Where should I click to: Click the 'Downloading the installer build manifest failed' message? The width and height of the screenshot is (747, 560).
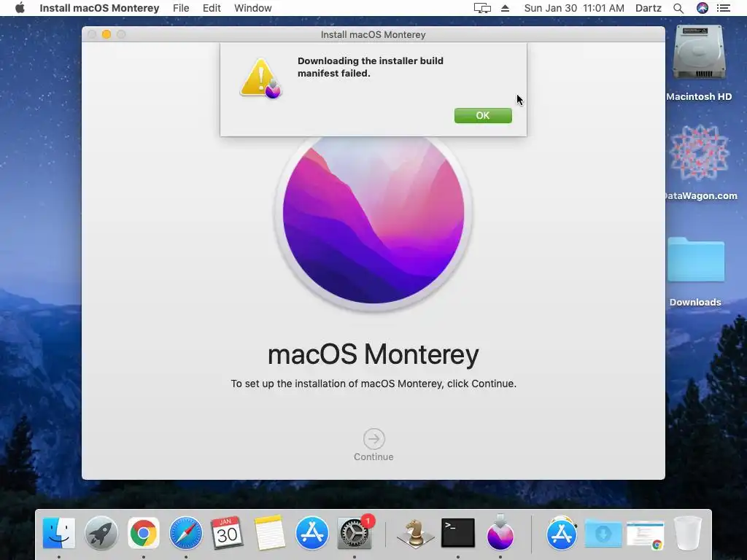(370, 67)
